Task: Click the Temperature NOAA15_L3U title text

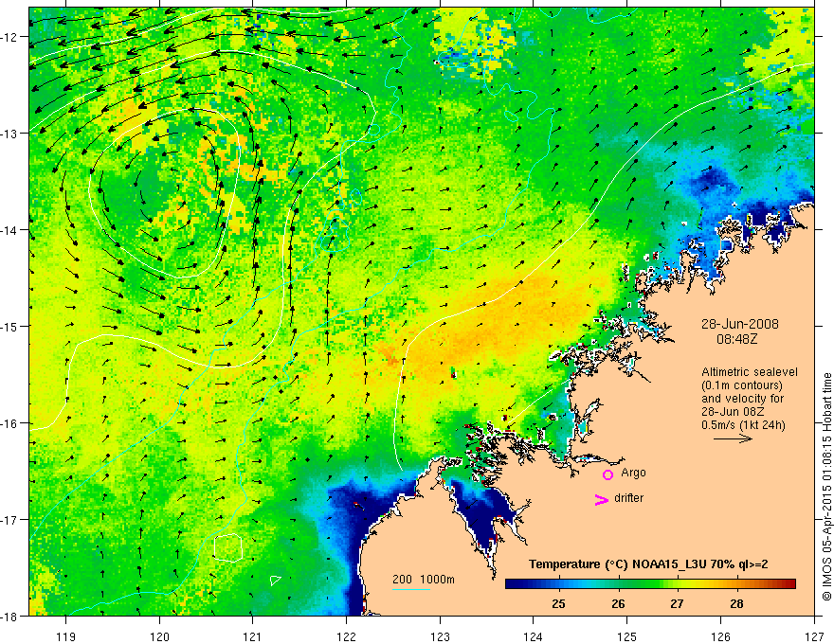Action: (648, 564)
